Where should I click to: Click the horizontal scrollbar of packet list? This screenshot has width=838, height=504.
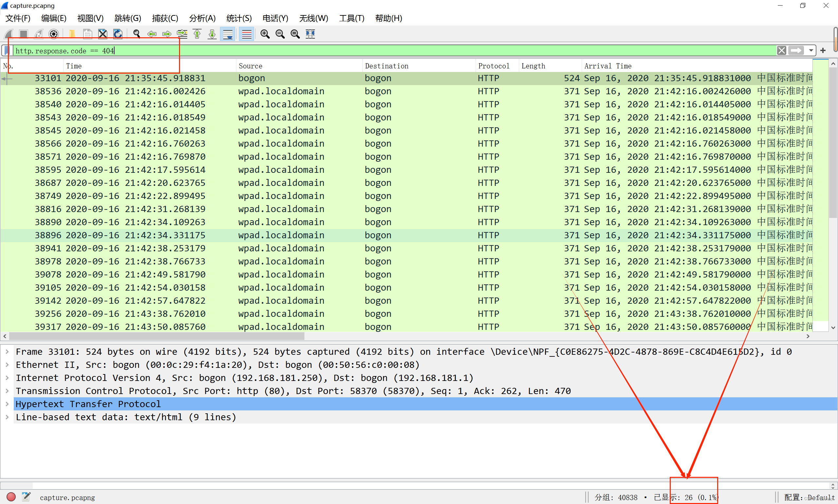[x=156, y=336]
